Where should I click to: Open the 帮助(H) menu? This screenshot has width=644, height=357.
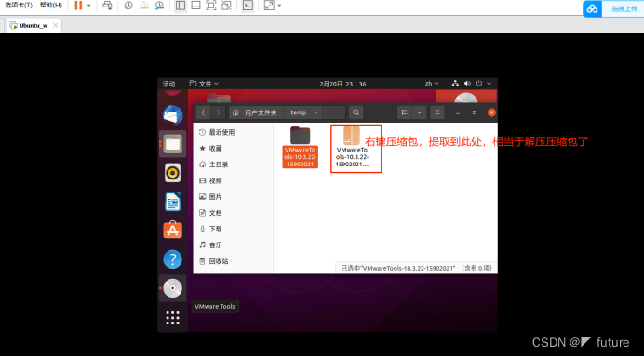pyautogui.click(x=51, y=6)
